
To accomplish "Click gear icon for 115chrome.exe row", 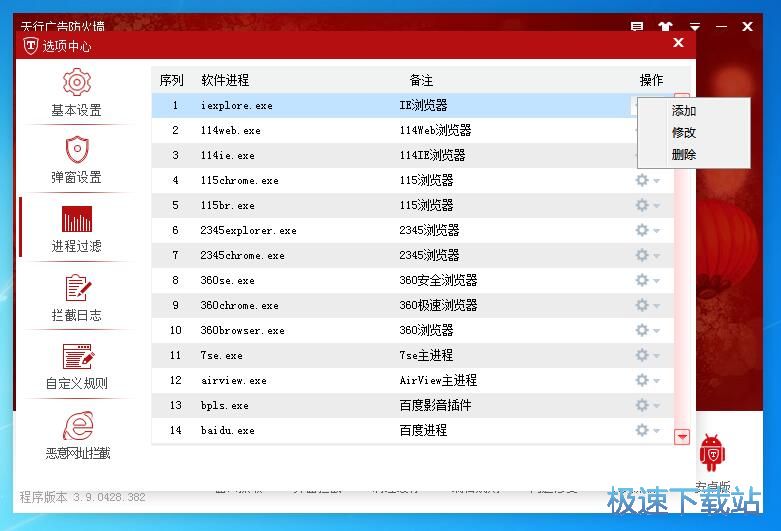I will click(642, 180).
